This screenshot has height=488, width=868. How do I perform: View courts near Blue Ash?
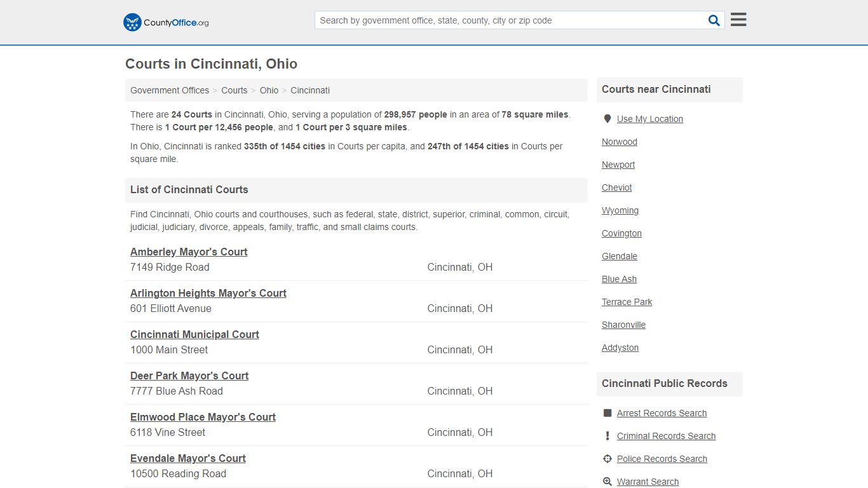(x=619, y=279)
